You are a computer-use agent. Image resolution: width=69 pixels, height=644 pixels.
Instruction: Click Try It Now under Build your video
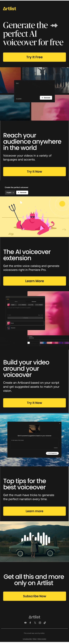pos(34,403)
